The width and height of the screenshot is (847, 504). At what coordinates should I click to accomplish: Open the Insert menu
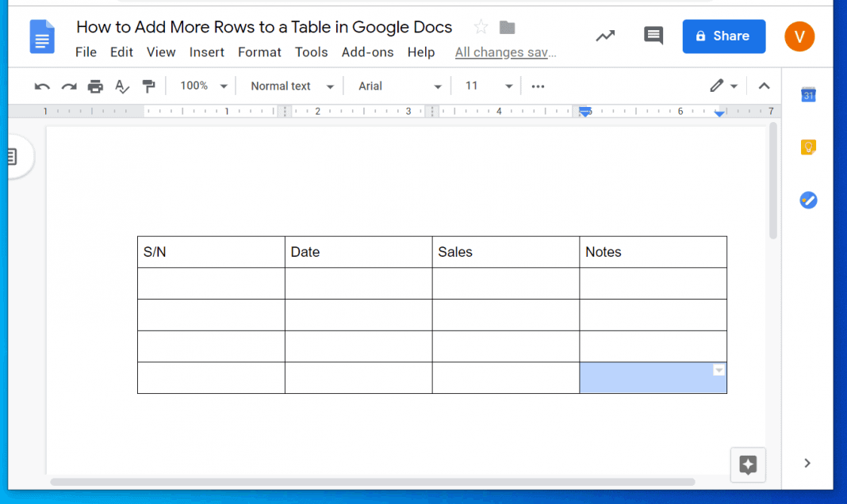point(207,52)
